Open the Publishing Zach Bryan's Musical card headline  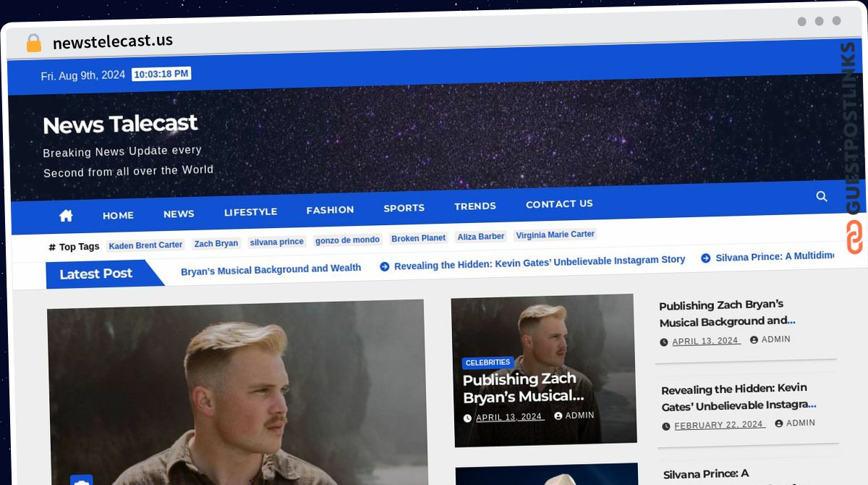click(523, 388)
